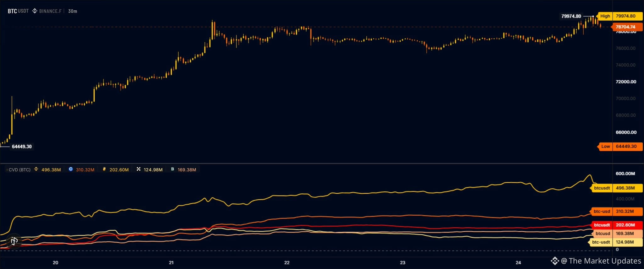
Task: Change the 30m timeframe
Action: click(x=73, y=11)
